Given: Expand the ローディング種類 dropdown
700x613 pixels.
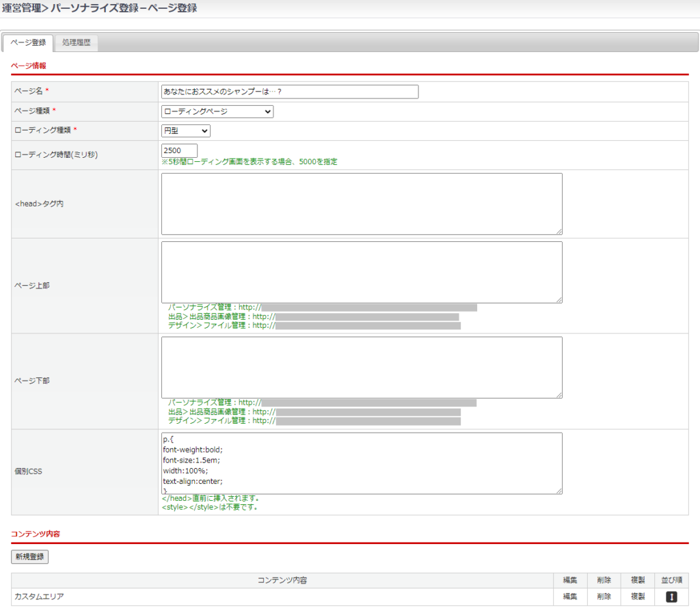Looking at the screenshot, I should [186, 131].
